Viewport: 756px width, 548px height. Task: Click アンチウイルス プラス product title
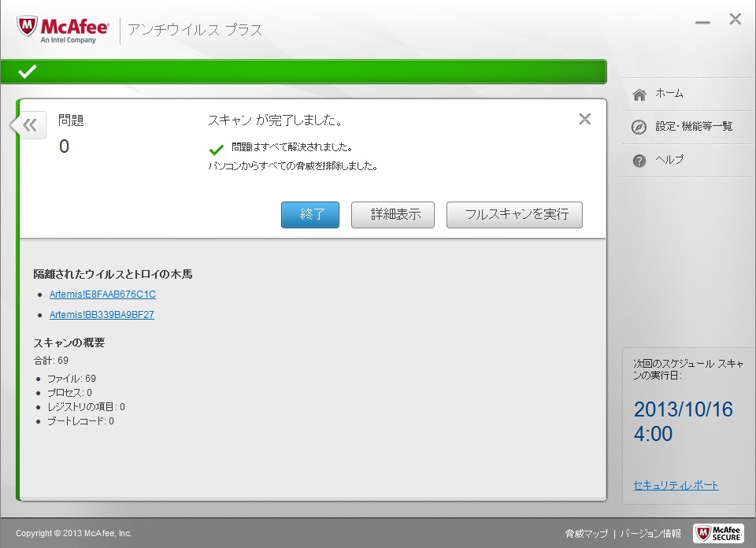coord(195,30)
